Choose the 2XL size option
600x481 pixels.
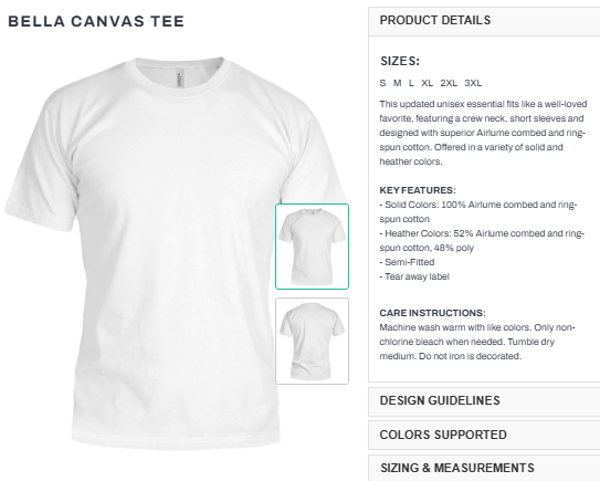(449, 83)
